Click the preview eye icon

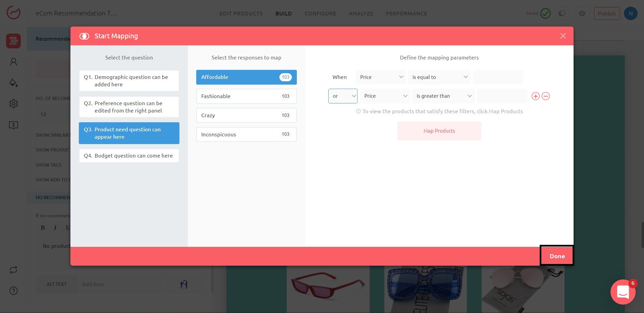582,13
